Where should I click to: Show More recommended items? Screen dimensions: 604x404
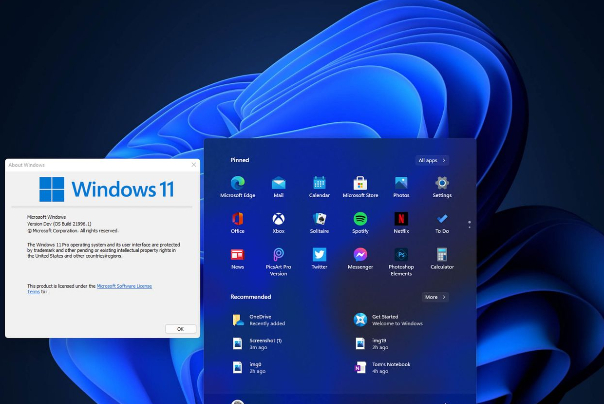coord(435,297)
